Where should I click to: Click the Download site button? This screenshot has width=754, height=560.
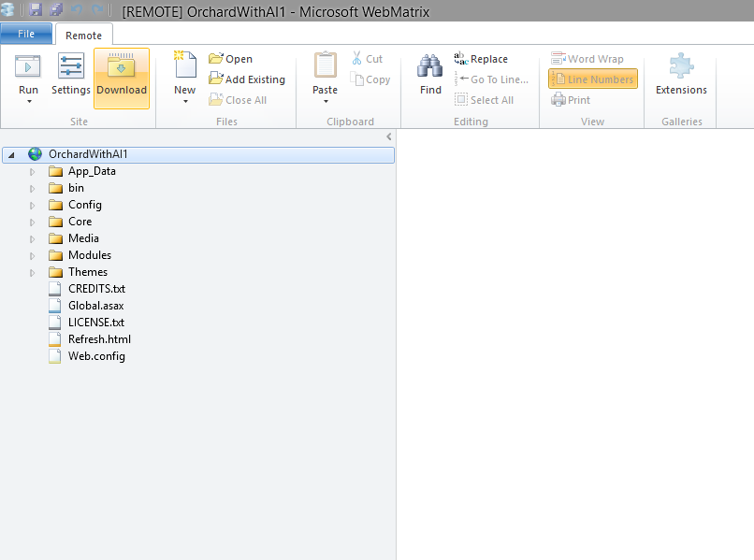pos(122,79)
